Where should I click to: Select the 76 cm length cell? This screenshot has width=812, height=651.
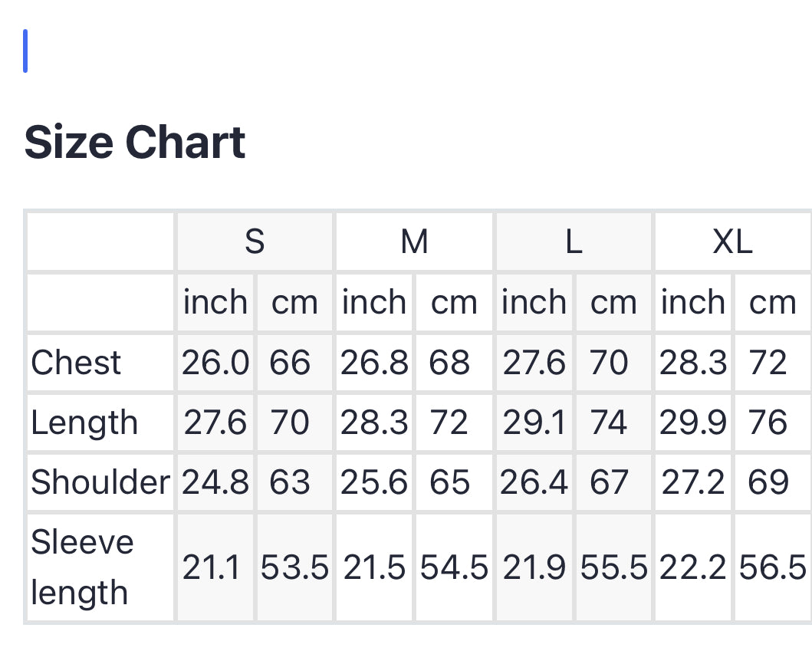click(768, 422)
